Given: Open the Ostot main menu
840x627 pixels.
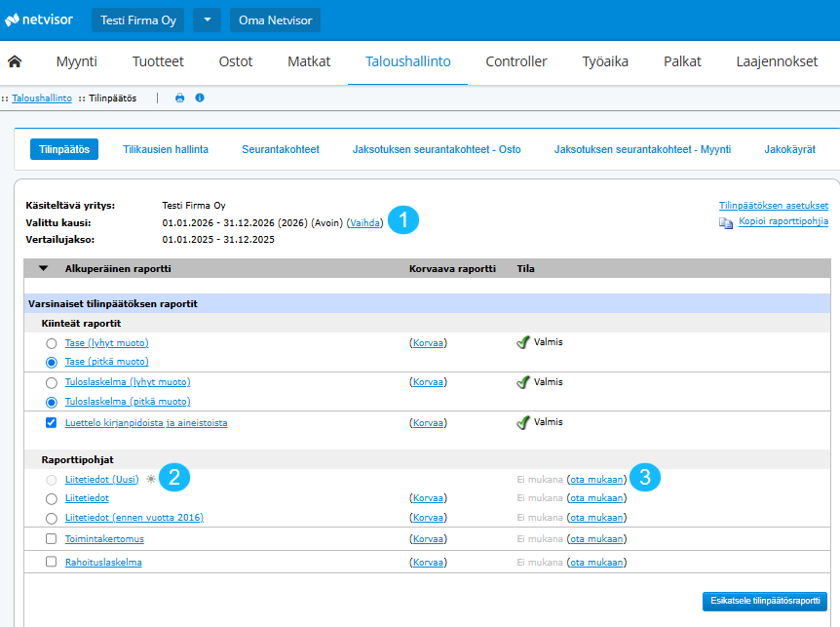Looking at the screenshot, I should (236, 61).
